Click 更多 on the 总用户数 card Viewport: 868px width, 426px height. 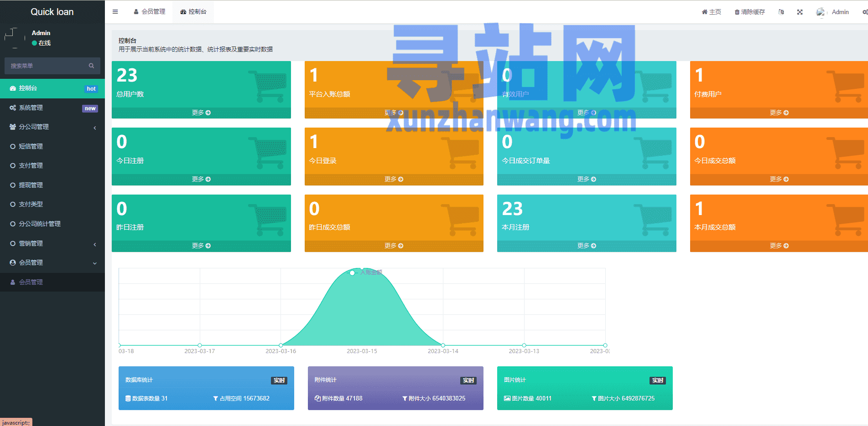click(201, 113)
